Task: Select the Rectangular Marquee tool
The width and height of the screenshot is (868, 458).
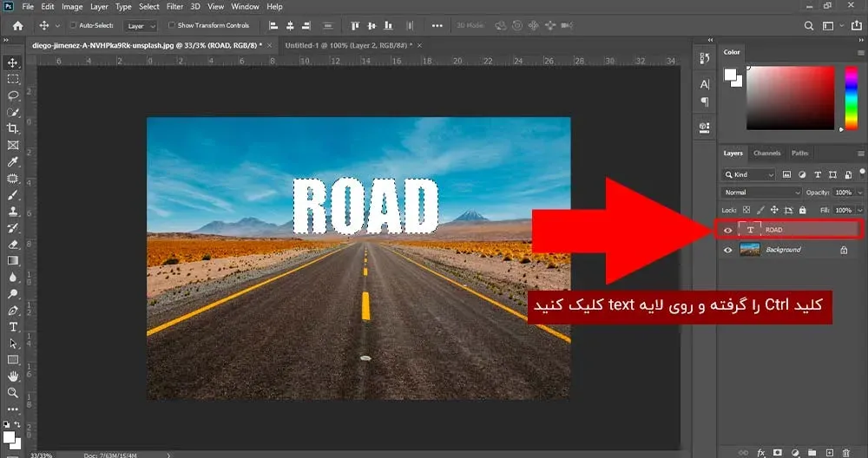Action: click(13, 79)
